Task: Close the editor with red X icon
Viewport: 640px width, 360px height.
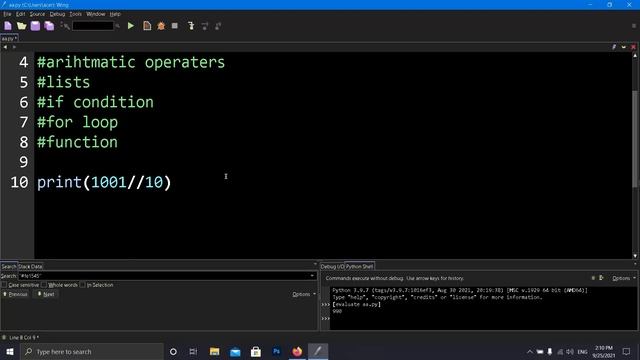Action: (x=633, y=47)
